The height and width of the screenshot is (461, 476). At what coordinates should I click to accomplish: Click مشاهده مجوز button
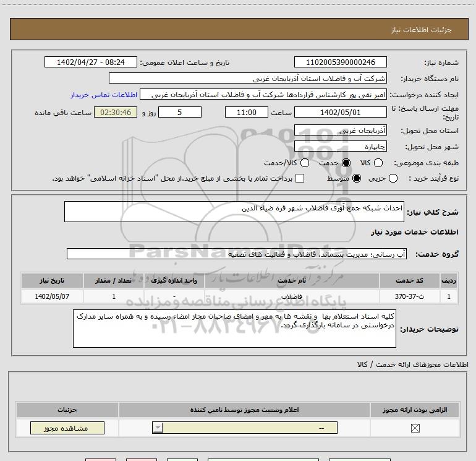[67, 428]
